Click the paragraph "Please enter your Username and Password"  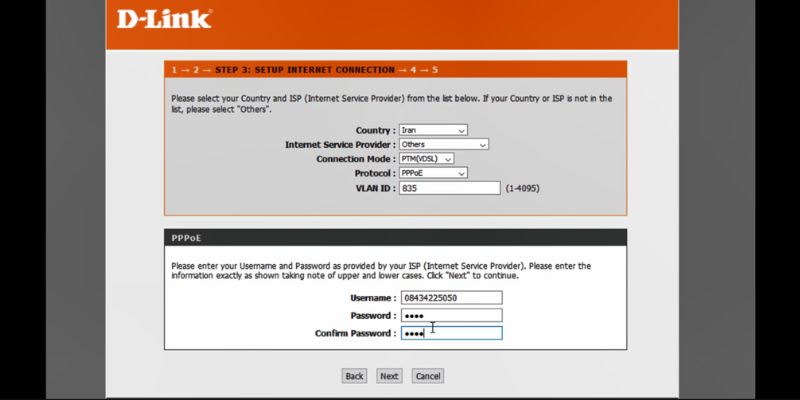pyautogui.click(x=381, y=271)
